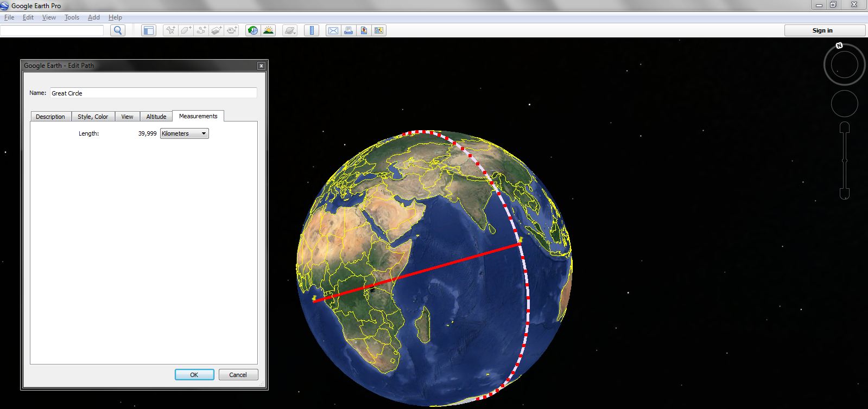Record a tour using toolbar icon
This screenshot has height=409, width=868.
coord(232,30)
